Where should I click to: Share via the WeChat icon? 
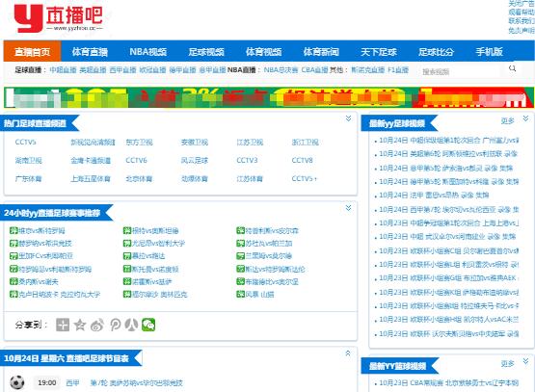[x=148, y=325]
